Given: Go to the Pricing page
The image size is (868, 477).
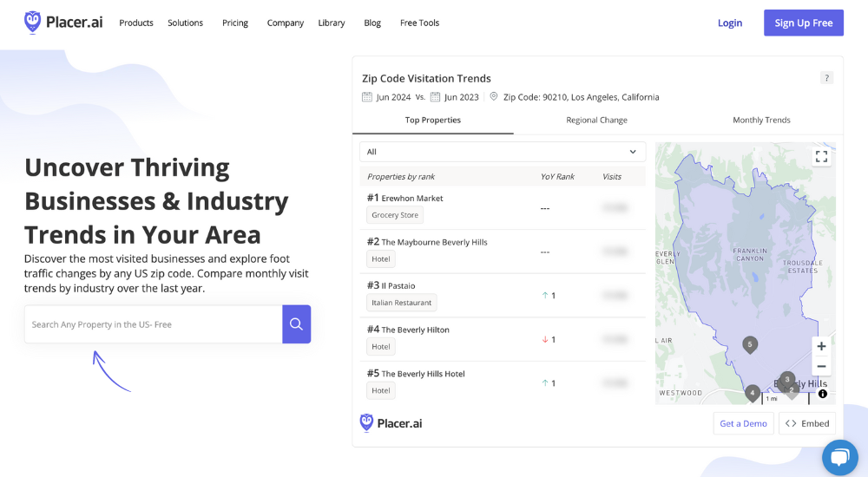Looking at the screenshot, I should tap(235, 23).
